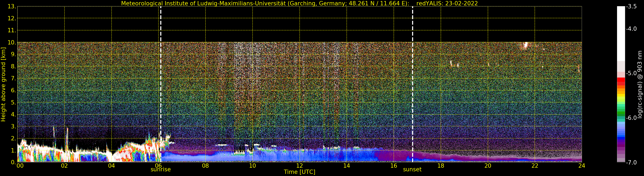Click the '6.' height tick label
The image size is (644, 176).
click(x=13, y=90)
